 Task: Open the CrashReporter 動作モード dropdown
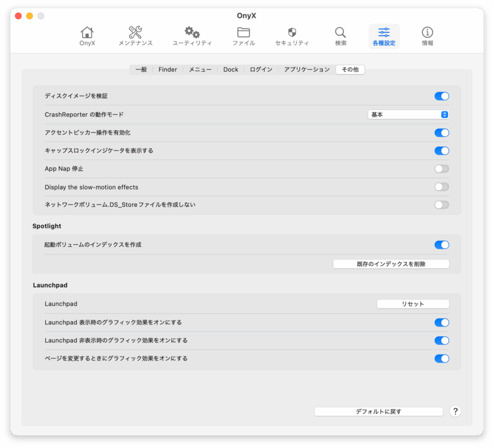tap(408, 115)
